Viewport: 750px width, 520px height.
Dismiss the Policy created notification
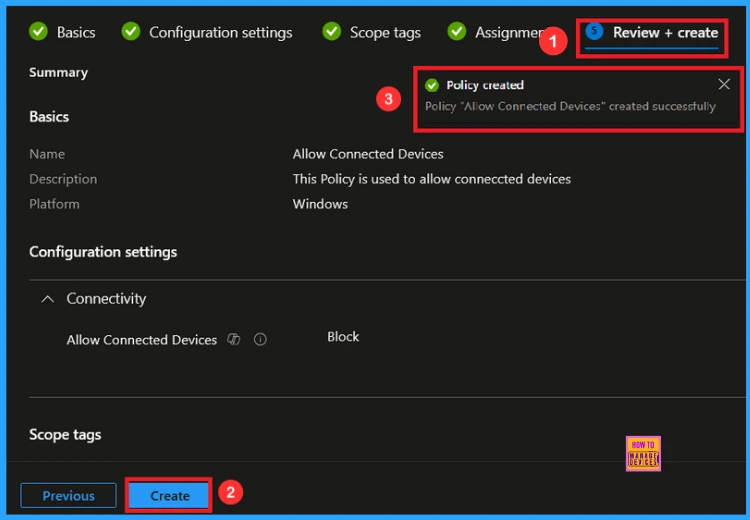click(x=724, y=85)
